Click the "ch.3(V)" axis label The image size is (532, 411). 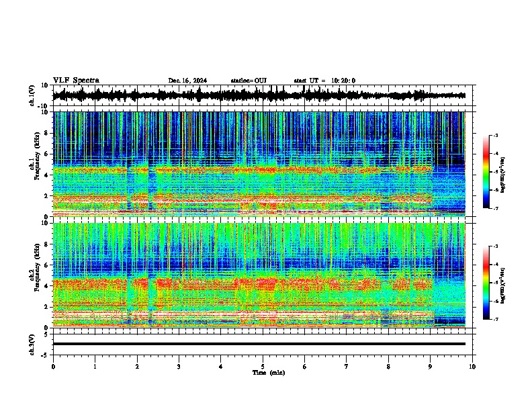point(32,345)
